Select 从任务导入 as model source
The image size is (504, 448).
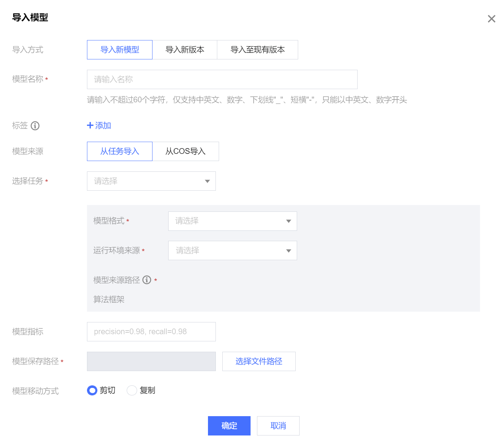click(120, 151)
